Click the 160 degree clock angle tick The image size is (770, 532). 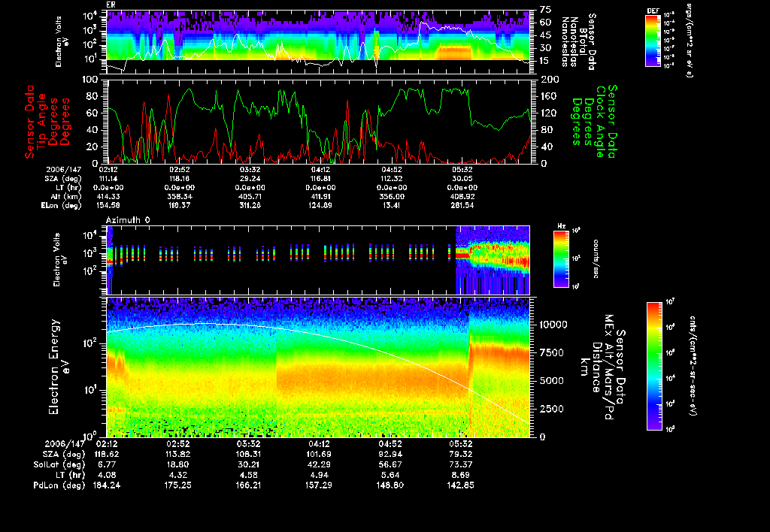[x=549, y=96]
